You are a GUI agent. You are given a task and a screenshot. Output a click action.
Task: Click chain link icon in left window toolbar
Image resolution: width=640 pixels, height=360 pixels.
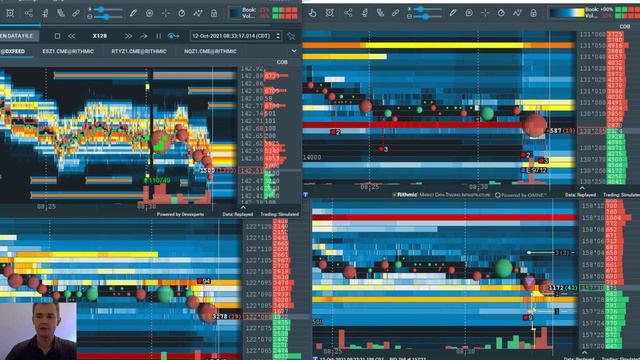pyautogui.click(x=76, y=13)
